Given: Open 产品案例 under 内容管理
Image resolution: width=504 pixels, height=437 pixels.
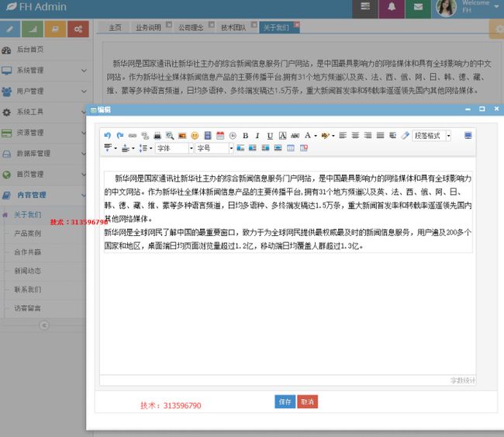Looking at the screenshot, I should point(28,234).
